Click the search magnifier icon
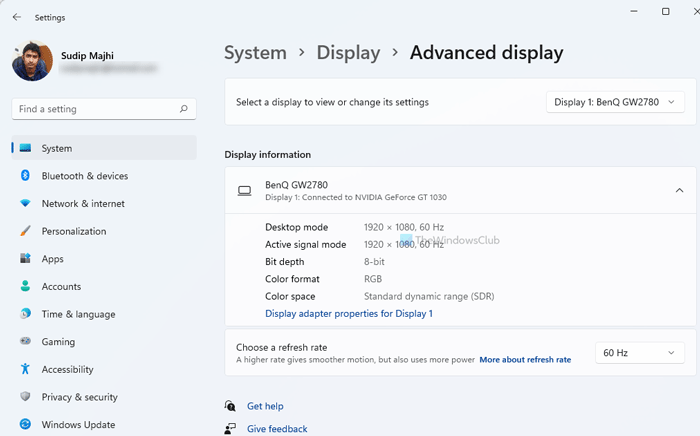The height and width of the screenshot is (436, 700). [x=184, y=109]
